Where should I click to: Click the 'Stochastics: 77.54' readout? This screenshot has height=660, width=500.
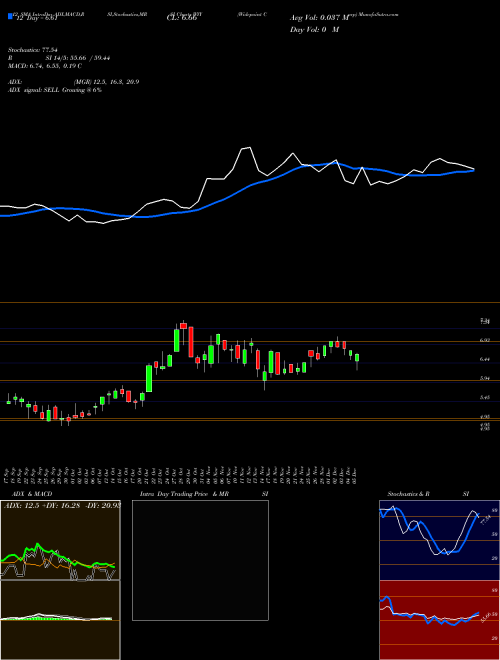[32, 50]
